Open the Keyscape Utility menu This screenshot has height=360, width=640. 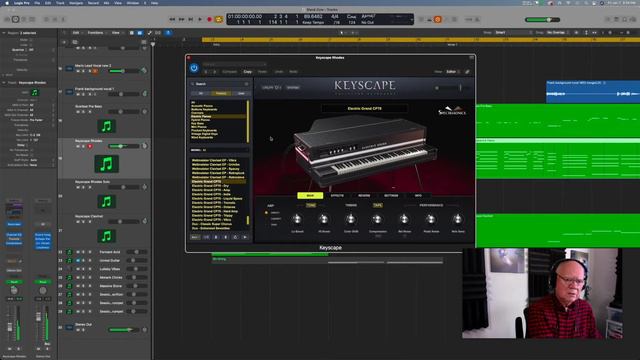[x=272, y=87]
